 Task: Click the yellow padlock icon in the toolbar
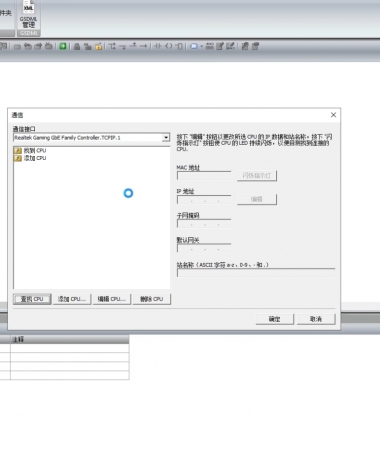point(98,46)
